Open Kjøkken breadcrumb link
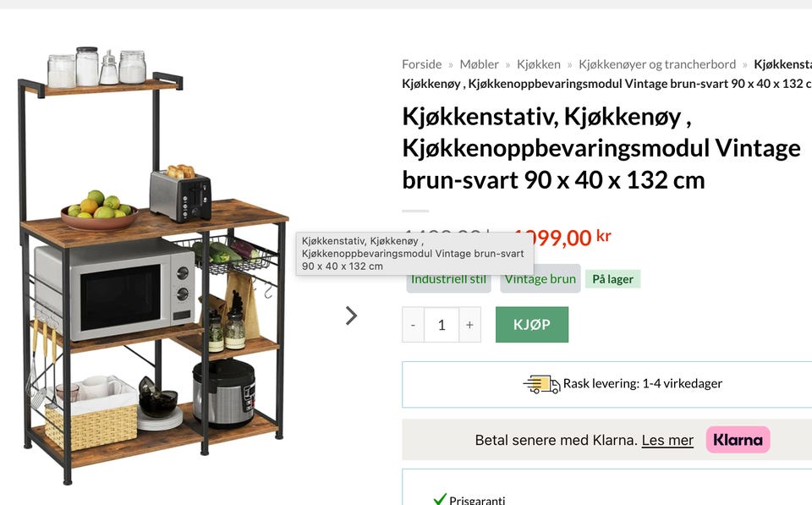The height and width of the screenshot is (505, 812). 539,64
